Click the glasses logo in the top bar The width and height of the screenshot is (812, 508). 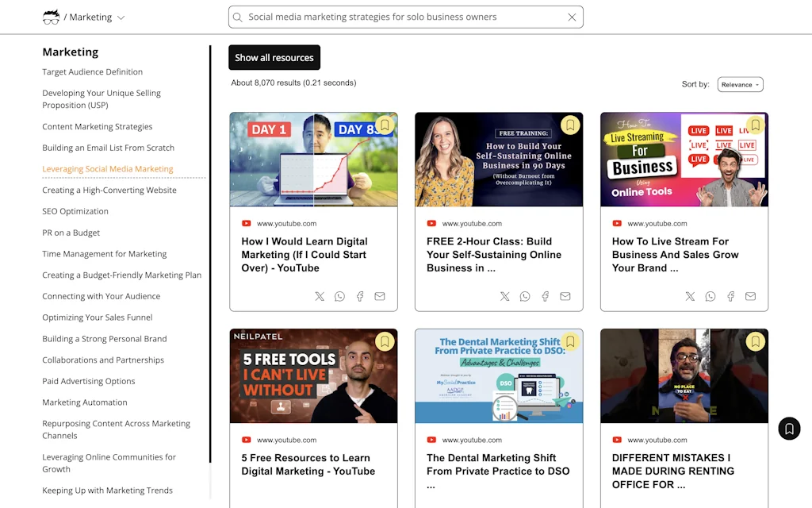coord(51,17)
